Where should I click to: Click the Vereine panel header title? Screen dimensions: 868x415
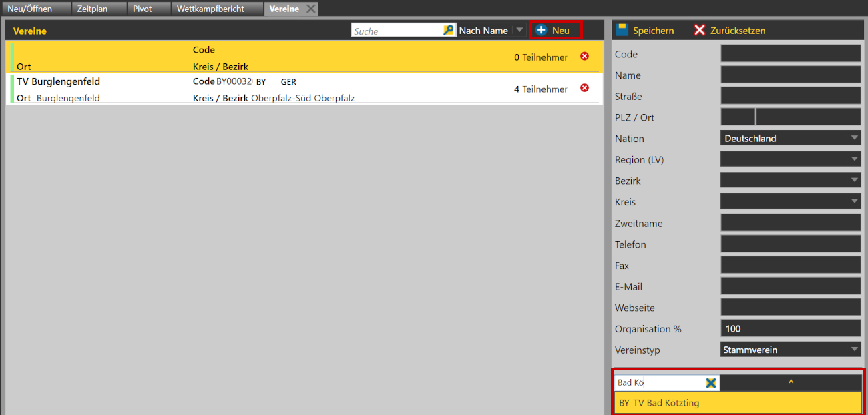pyautogui.click(x=30, y=31)
